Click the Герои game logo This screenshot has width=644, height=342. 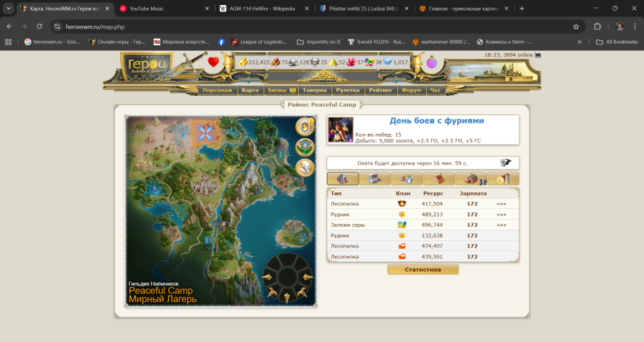click(147, 65)
